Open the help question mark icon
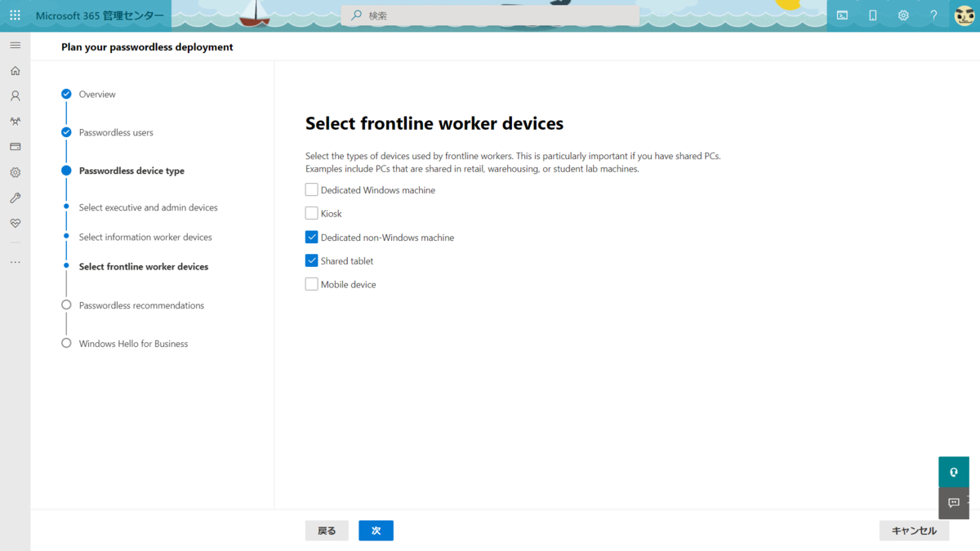This screenshot has width=980, height=551. (934, 16)
